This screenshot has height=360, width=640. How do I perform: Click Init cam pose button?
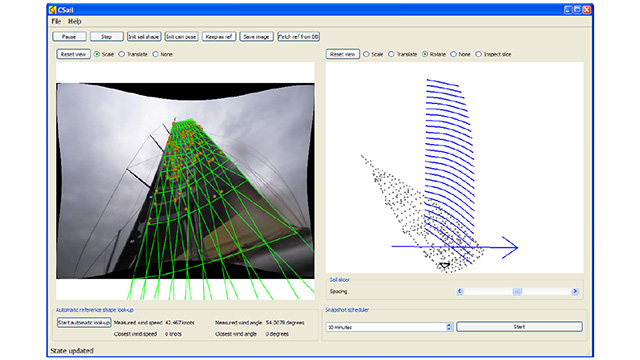tap(182, 37)
